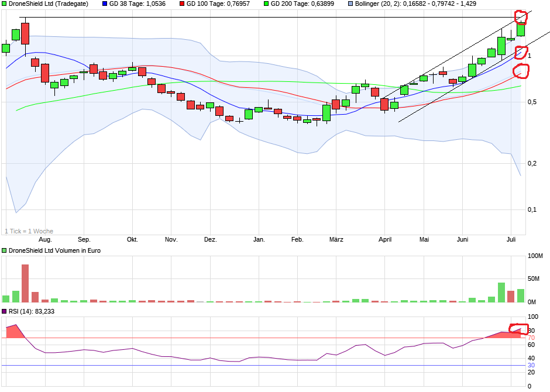Image resolution: width=550 pixels, height=392 pixels.
Task: Click the DroneShield Ltd (Tradegate) title
Action: [x=49, y=4]
